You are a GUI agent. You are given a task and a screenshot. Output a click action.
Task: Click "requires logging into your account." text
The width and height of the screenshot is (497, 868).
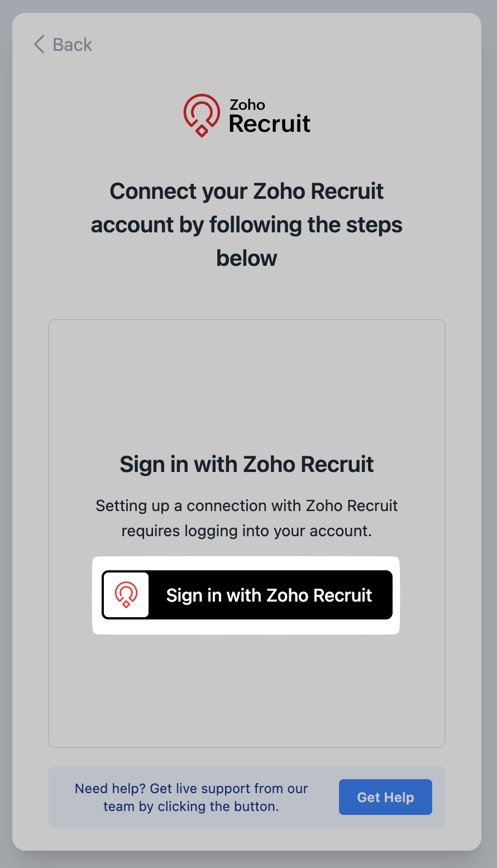coord(246,531)
